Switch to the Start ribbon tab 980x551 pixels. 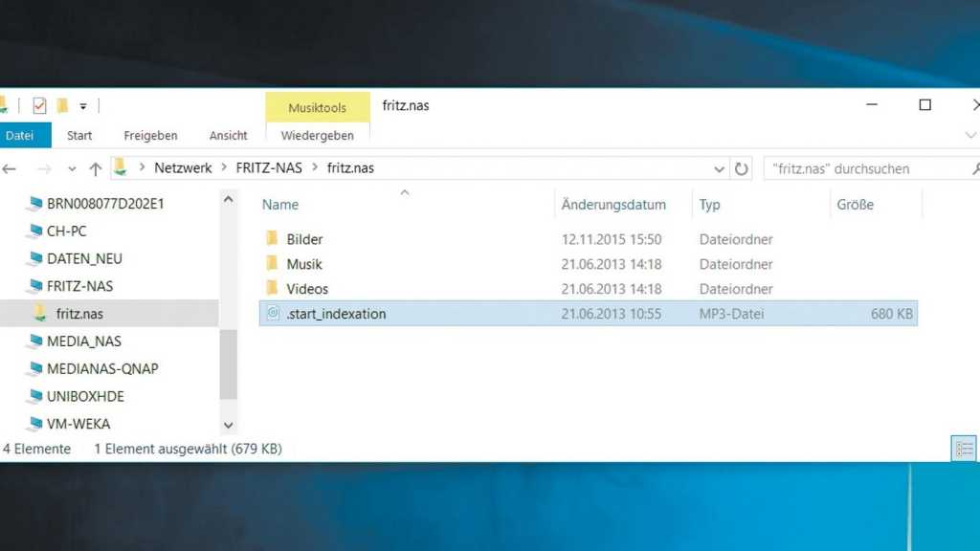(79, 136)
